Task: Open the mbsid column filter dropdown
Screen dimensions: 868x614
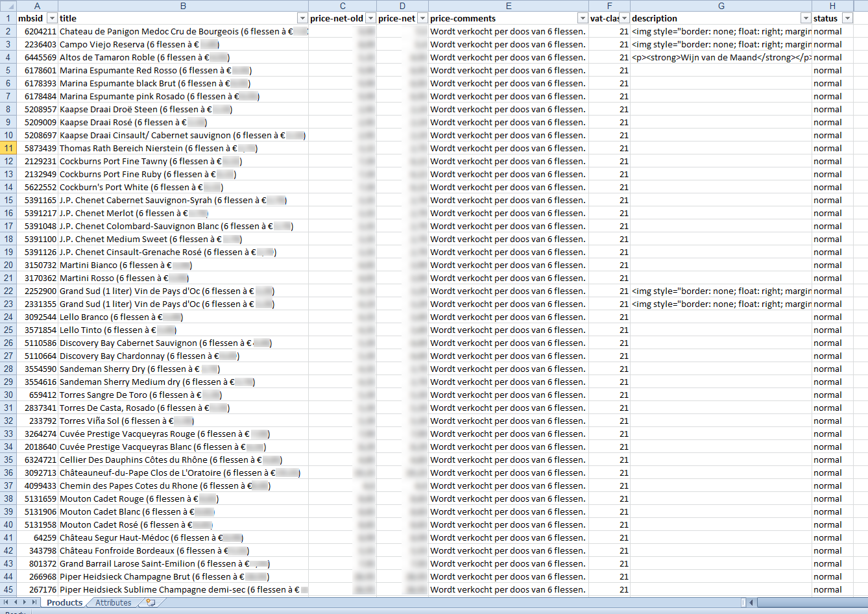Action: (x=53, y=18)
